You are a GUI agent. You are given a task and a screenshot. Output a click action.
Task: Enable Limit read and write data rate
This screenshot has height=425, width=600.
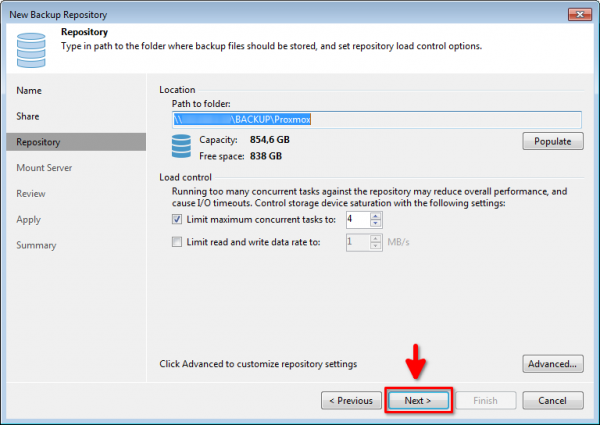(x=178, y=242)
